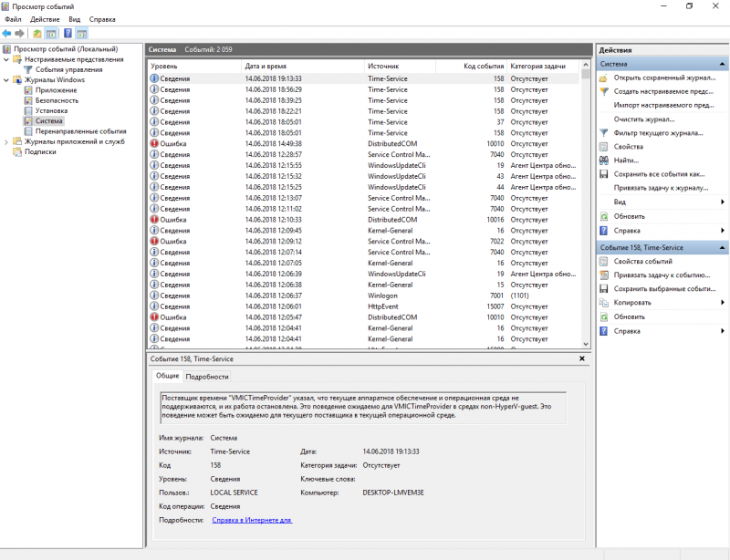Click the Сохранить все события floppy icon

pos(604,174)
